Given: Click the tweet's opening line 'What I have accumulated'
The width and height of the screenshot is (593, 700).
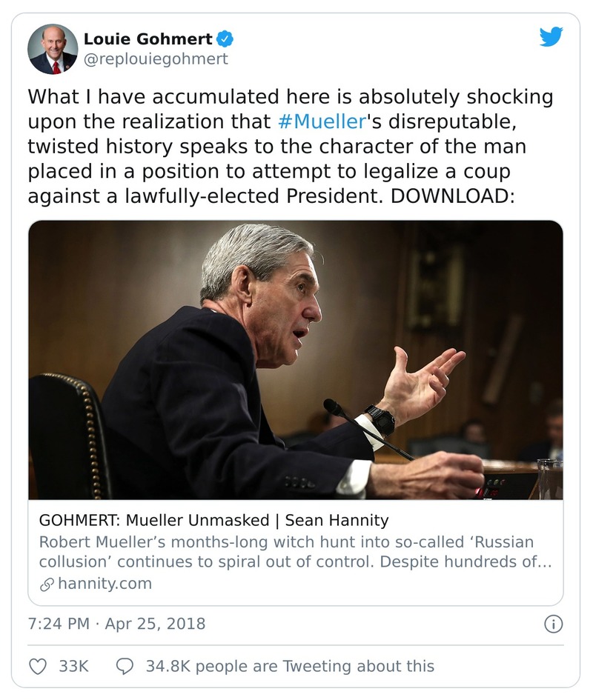Looking at the screenshot, I should pos(148,97).
